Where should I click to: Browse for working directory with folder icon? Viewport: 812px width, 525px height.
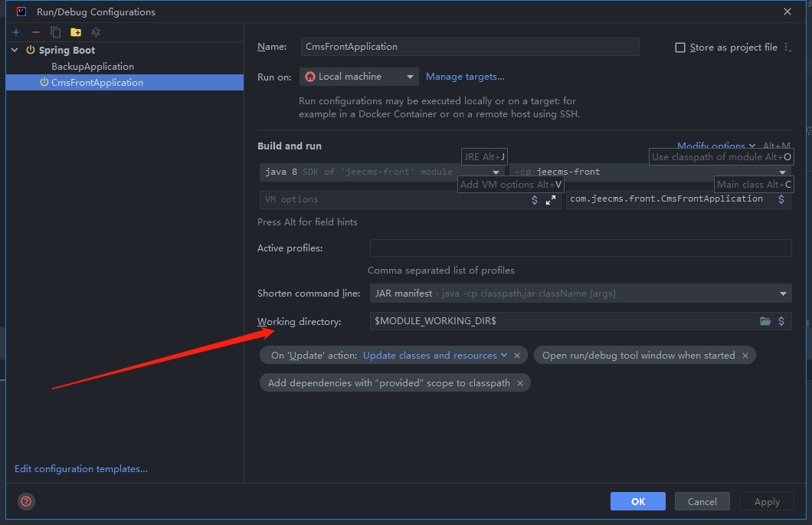765,321
